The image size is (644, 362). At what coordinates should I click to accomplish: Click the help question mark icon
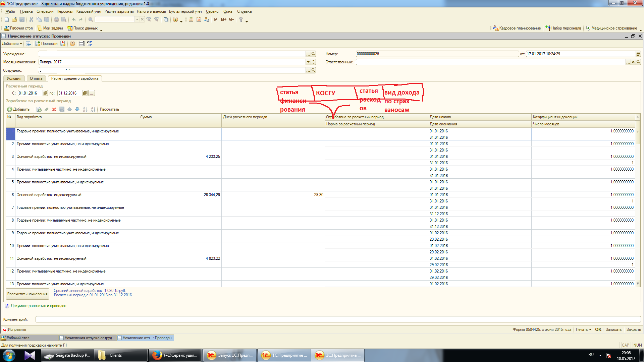coord(72,44)
